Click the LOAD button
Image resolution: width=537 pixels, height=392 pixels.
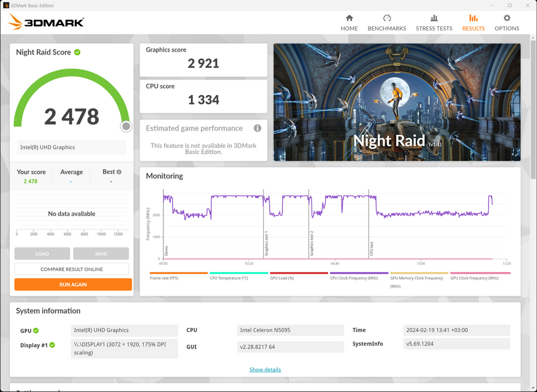[x=42, y=254]
